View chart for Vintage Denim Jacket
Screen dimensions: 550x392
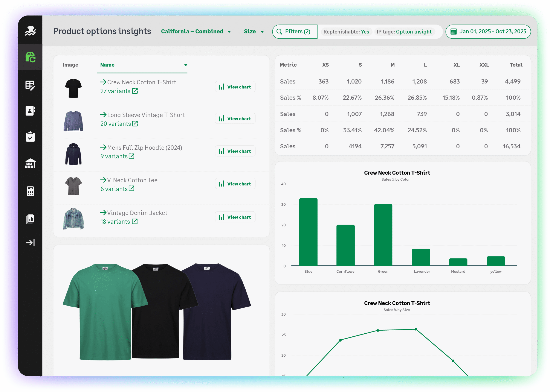[235, 217]
